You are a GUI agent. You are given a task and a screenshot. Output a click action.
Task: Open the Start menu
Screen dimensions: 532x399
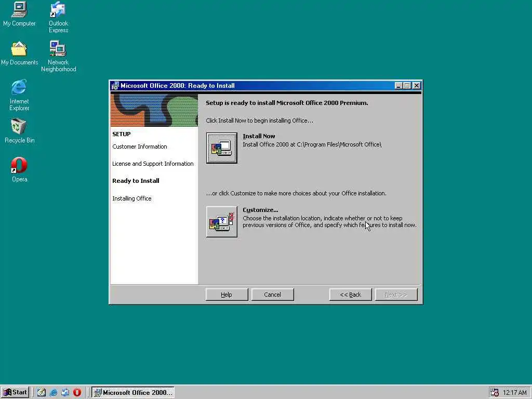tap(15, 392)
